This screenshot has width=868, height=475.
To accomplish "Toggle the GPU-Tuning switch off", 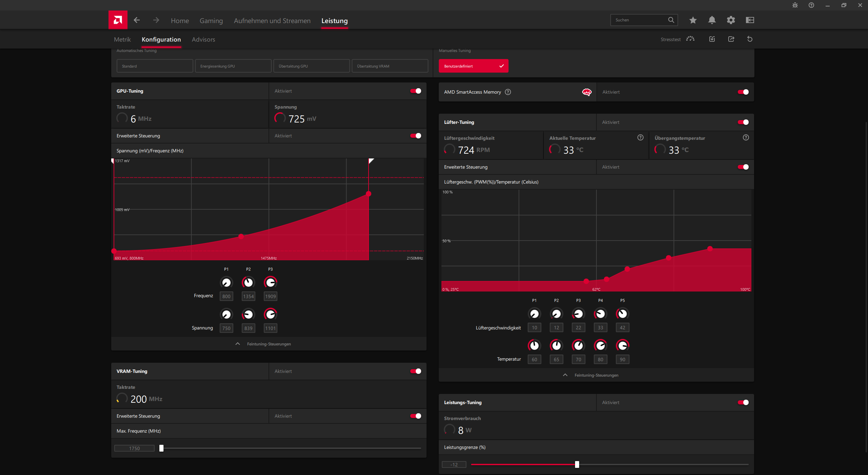I will pos(415,91).
